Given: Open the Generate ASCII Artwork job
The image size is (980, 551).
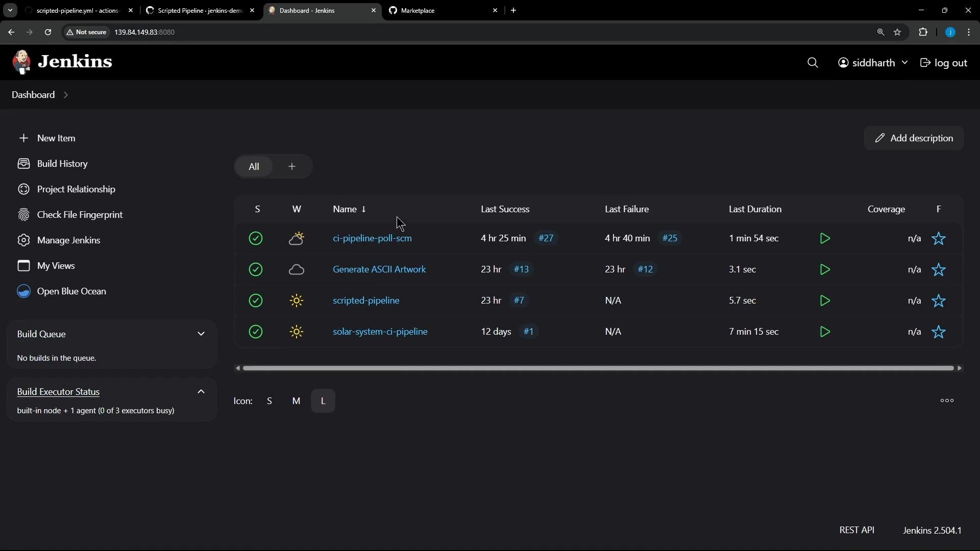Looking at the screenshot, I should click(x=379, y=269).
